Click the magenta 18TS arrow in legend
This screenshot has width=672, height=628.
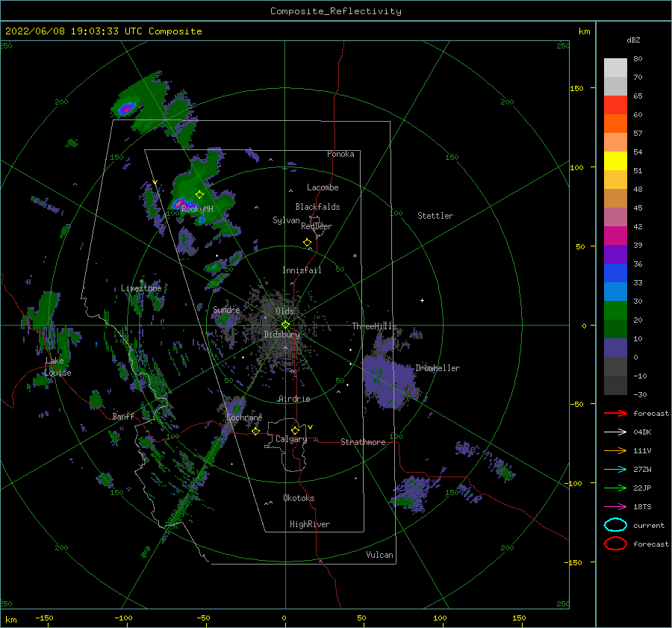tap(615, 507)
